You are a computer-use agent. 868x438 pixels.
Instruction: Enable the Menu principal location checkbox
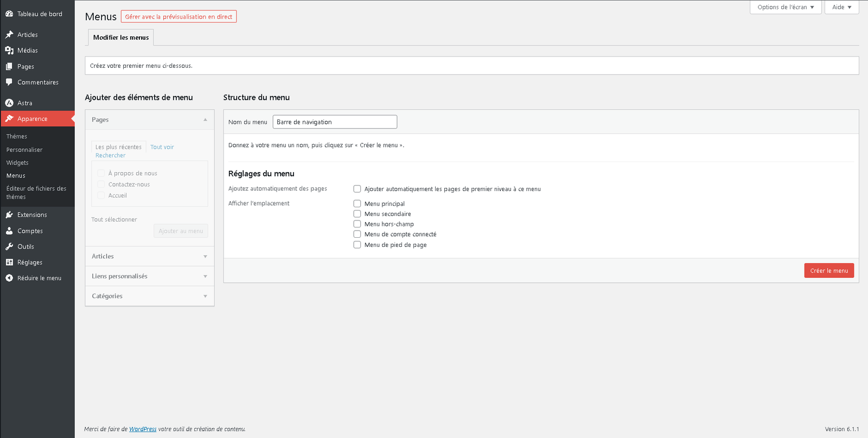pyautogui.click(x=357, y=204)
